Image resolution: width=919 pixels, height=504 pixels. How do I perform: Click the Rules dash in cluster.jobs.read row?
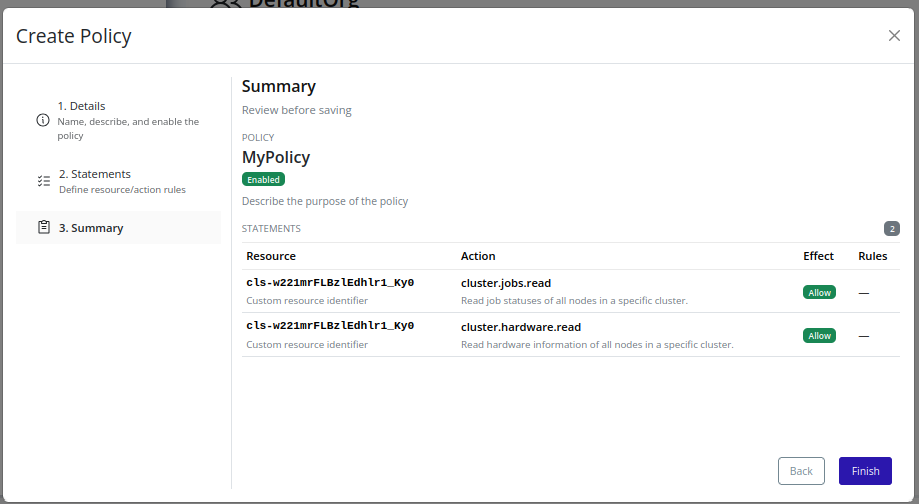(864, 293)
